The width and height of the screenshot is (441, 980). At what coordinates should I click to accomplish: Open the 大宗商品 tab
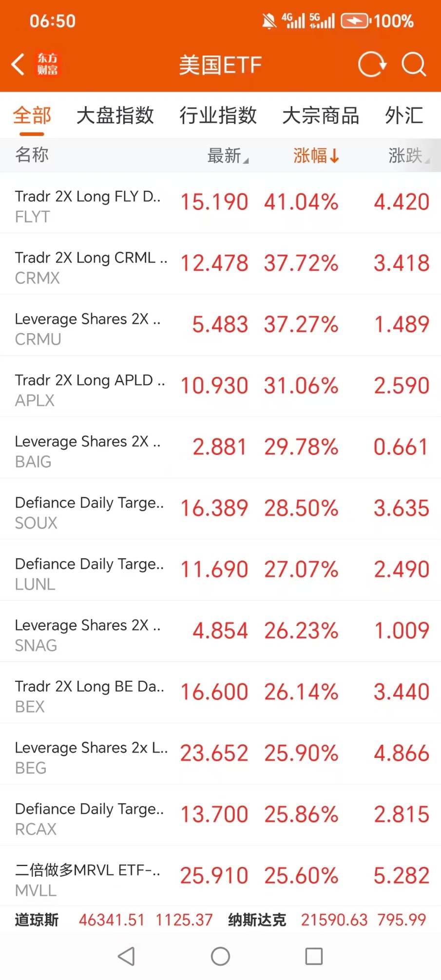pyautogui.click(x=321, y=116)
